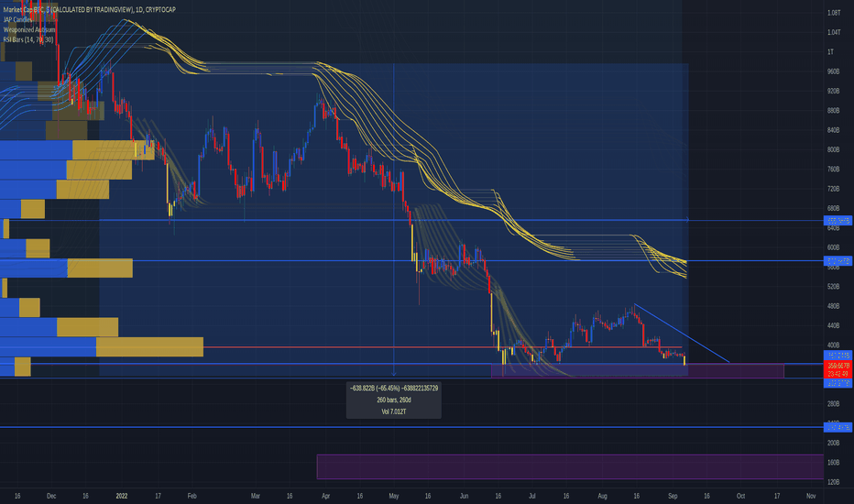854x504 pixels.
Task: Click the 1.08T price scale label
Action: tap(833, 13)
